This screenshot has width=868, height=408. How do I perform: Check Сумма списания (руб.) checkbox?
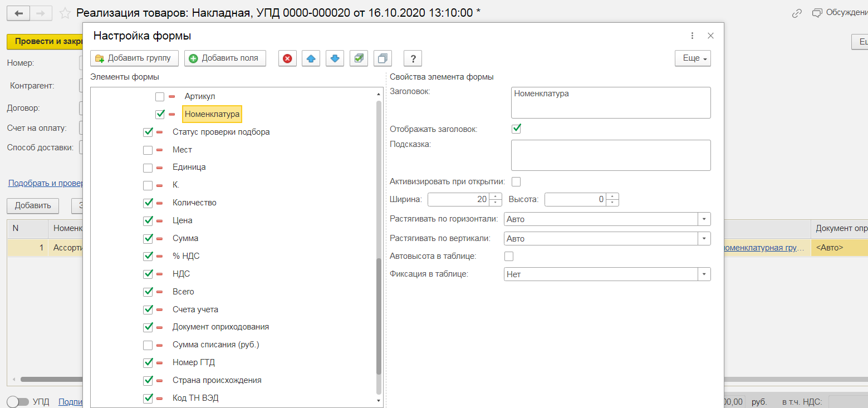tap(148, 345)
